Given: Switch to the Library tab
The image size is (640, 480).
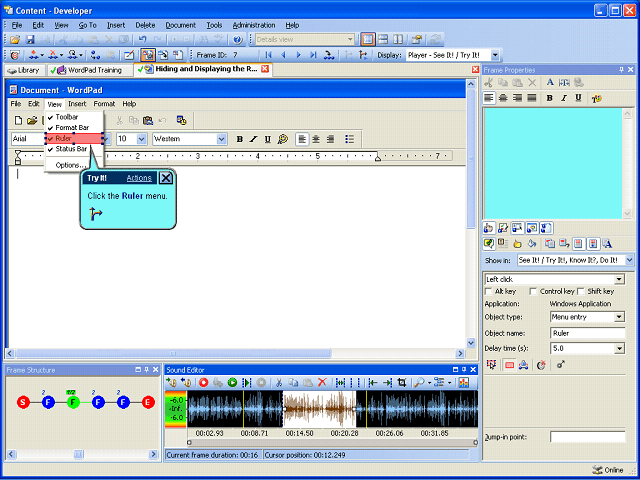Looking at the screenshot, I should click(24, 70).
